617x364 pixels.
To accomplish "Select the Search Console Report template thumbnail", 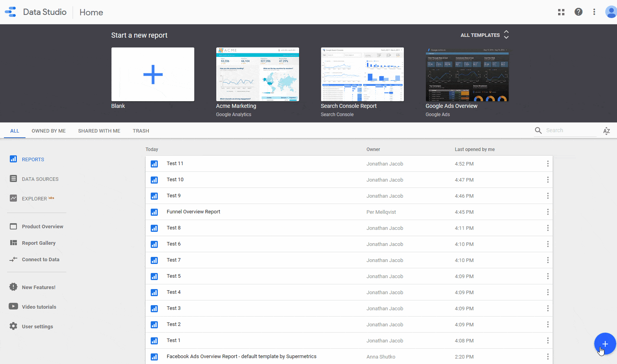I will [362, 74].
